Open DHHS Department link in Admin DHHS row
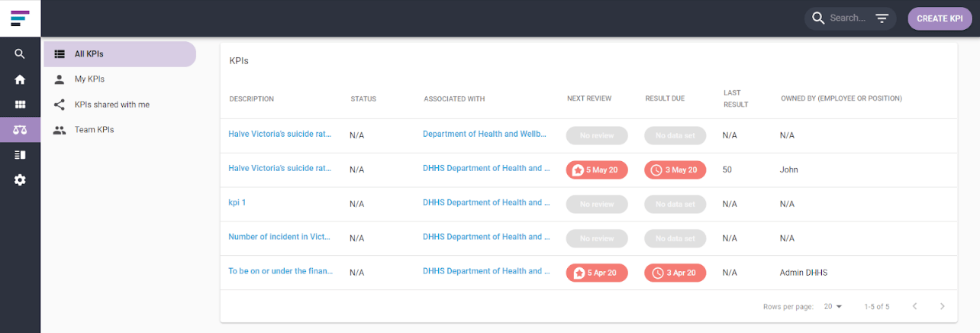This screenshot has height=333, width=980. (487, 271)
